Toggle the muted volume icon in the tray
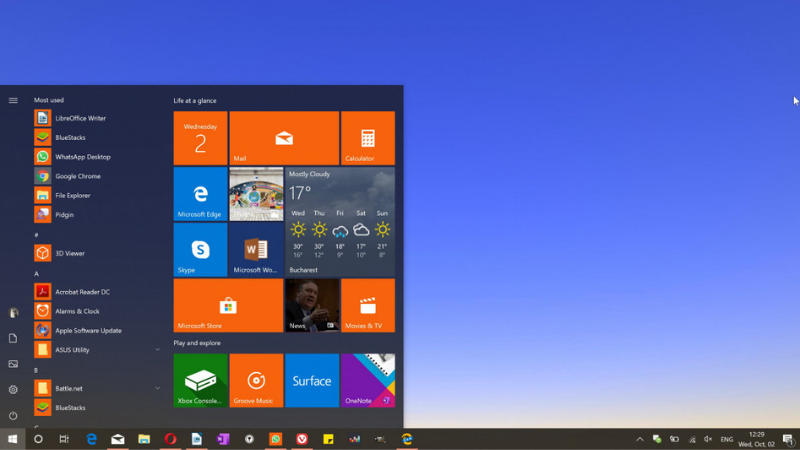Screen dimensions: 800x450 pos(708,439)
